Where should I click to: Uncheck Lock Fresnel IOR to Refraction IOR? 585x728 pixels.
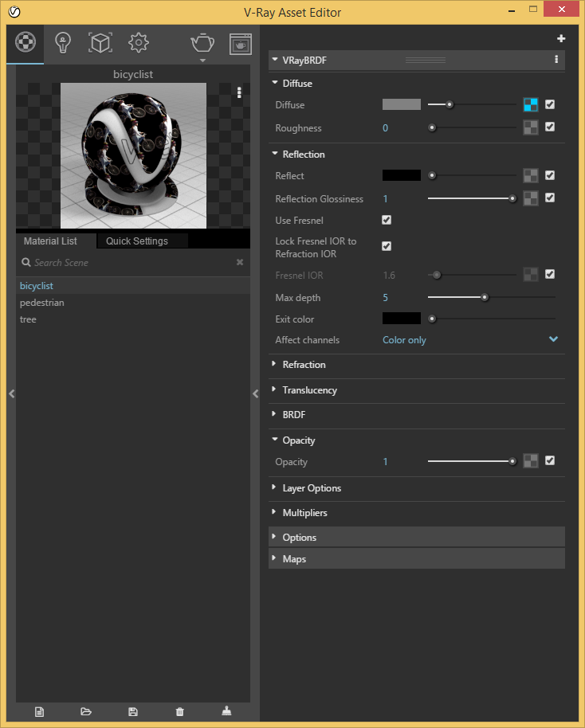click(387, 246)
